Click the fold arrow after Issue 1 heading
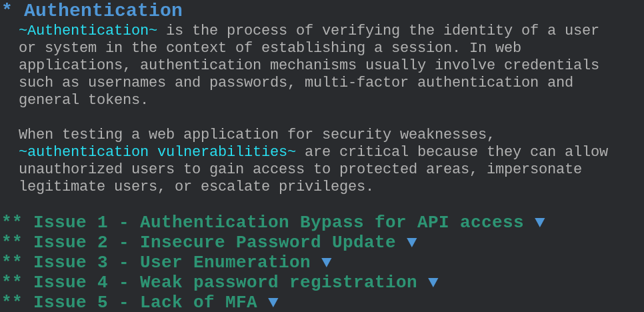This screenshot has width=644, height=312. [540, 223]
